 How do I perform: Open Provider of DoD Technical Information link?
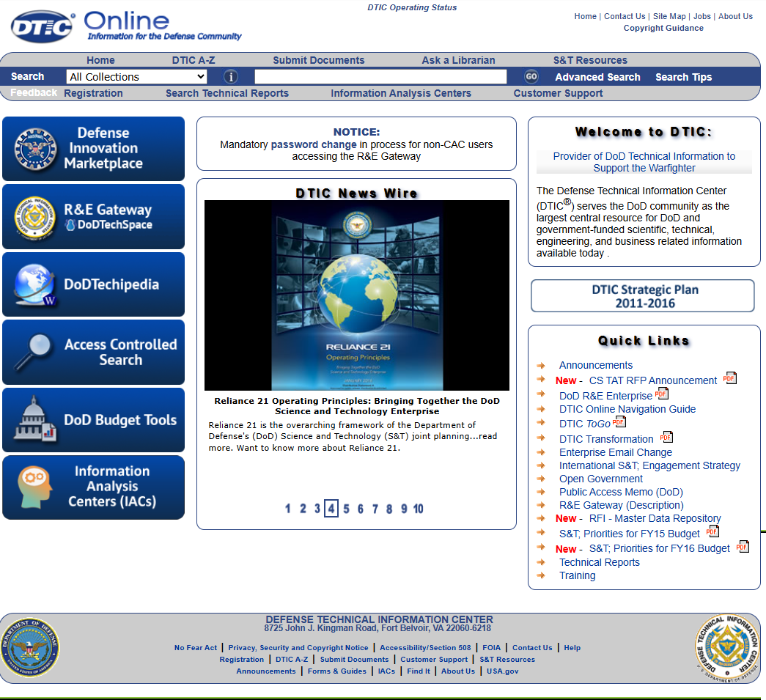[x=644, y=162]
